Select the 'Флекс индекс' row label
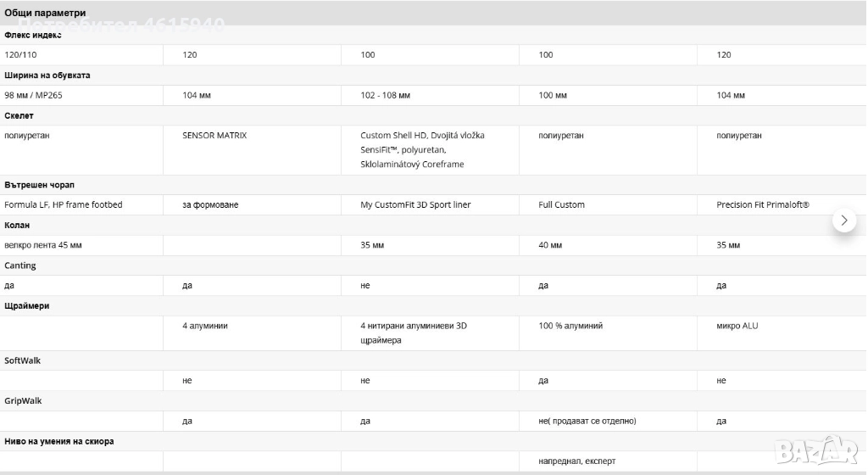 pos(33,35)
